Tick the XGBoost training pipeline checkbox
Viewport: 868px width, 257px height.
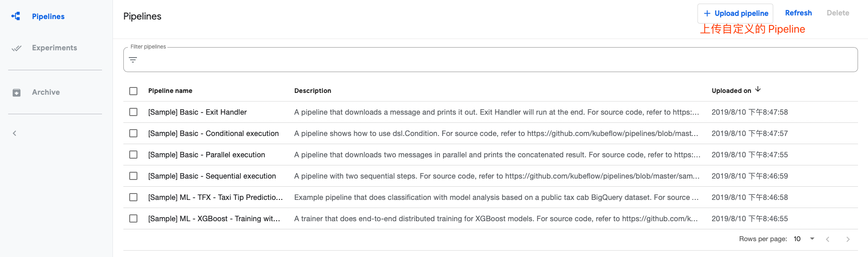(133, 218)
